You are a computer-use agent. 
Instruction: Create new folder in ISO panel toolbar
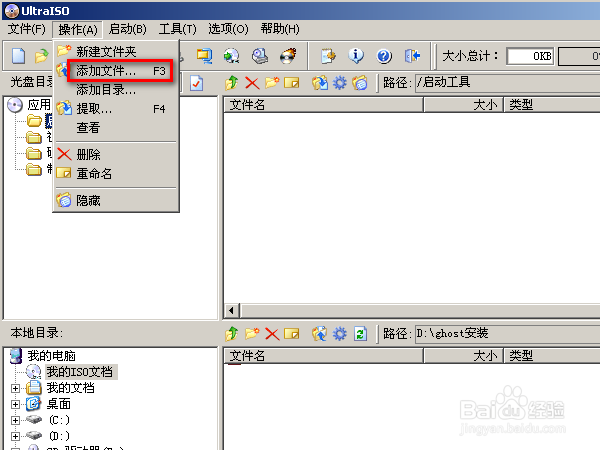pyautogui.click(x=272, y=83)
